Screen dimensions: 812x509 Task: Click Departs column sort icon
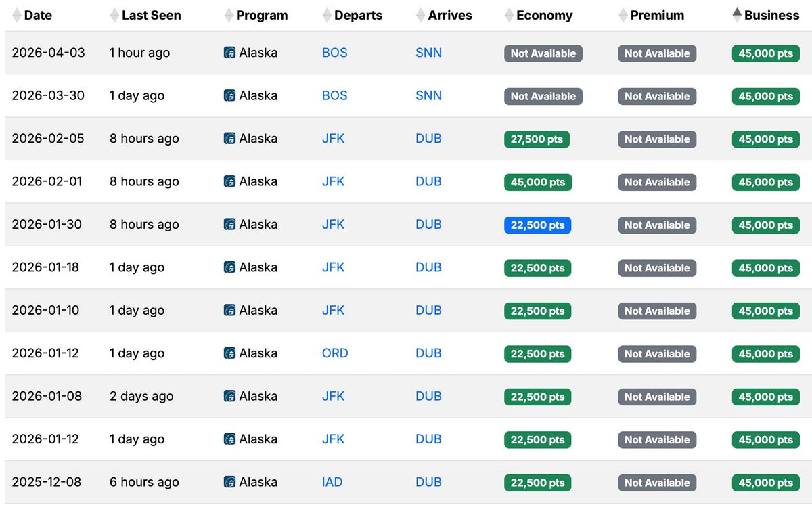click(328, 16)
